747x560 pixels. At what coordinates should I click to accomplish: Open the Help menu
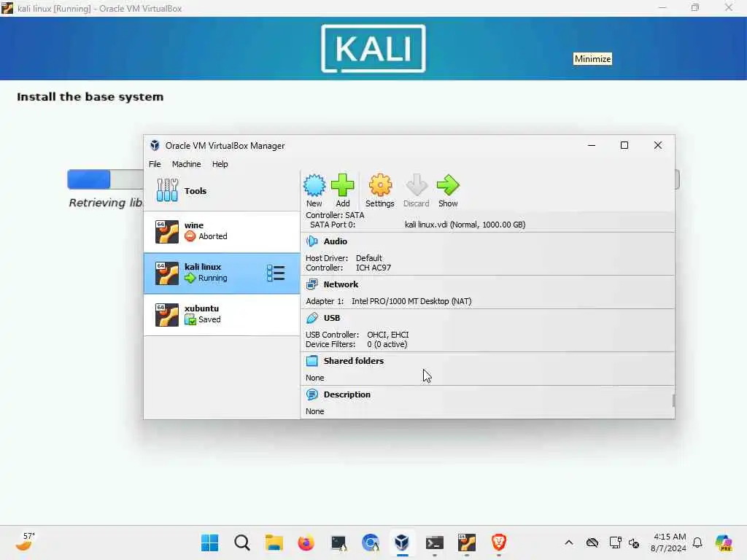click(x=220, y=164)
